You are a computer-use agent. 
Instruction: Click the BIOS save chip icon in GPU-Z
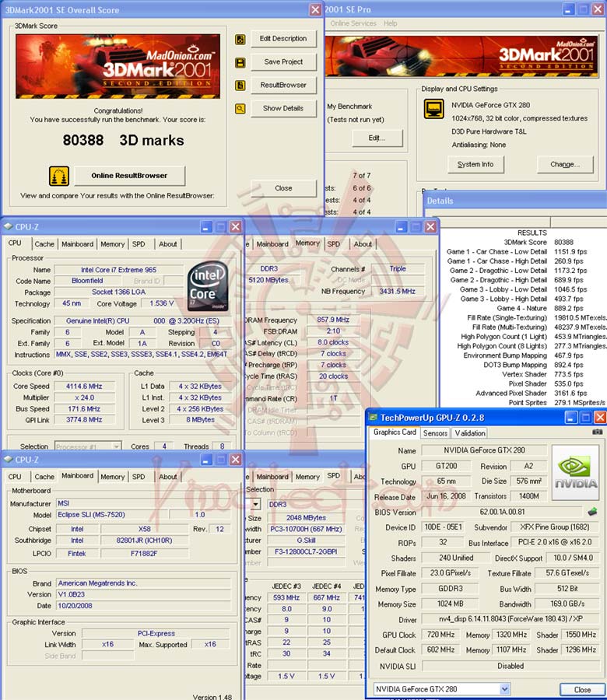point(592,512)
